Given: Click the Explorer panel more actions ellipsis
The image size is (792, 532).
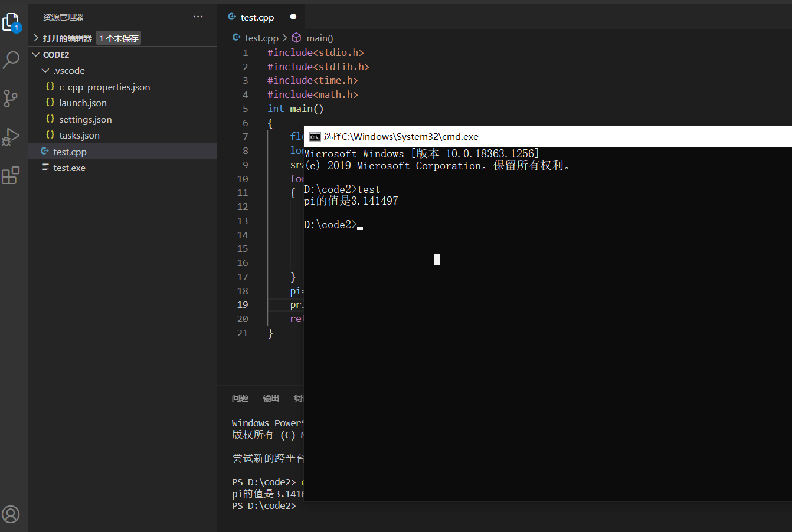Looking at the screenshot, I should point(198,17).
